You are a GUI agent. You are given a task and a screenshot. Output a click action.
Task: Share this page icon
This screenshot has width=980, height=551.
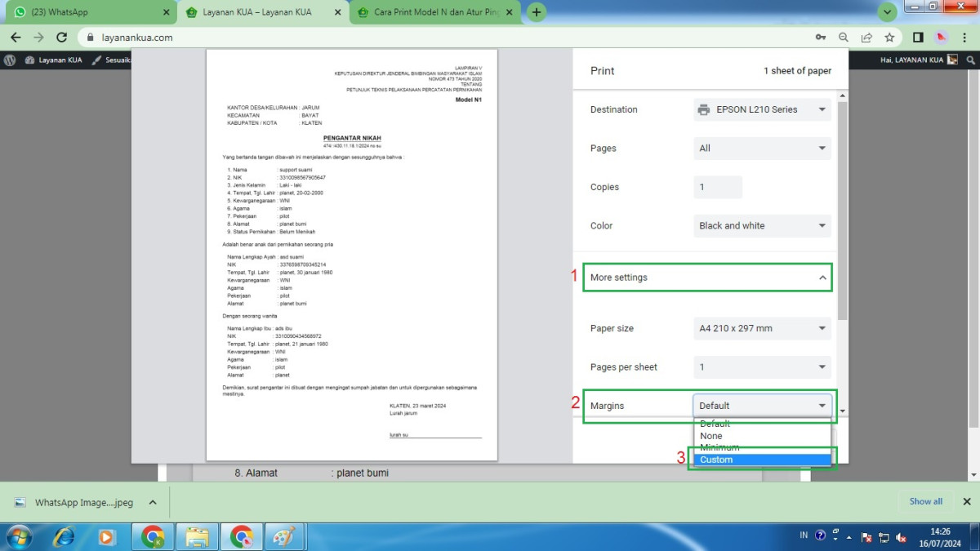(866, 38)
